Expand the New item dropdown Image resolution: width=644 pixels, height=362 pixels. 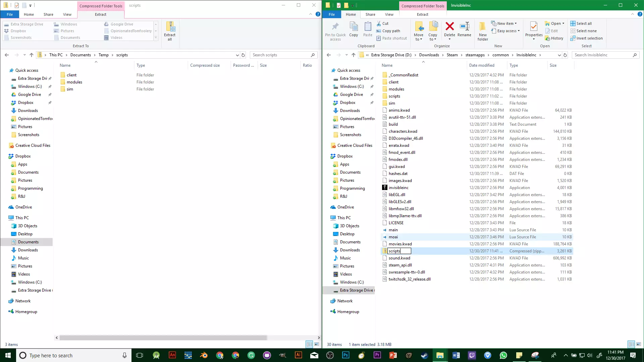click(504, 23)
